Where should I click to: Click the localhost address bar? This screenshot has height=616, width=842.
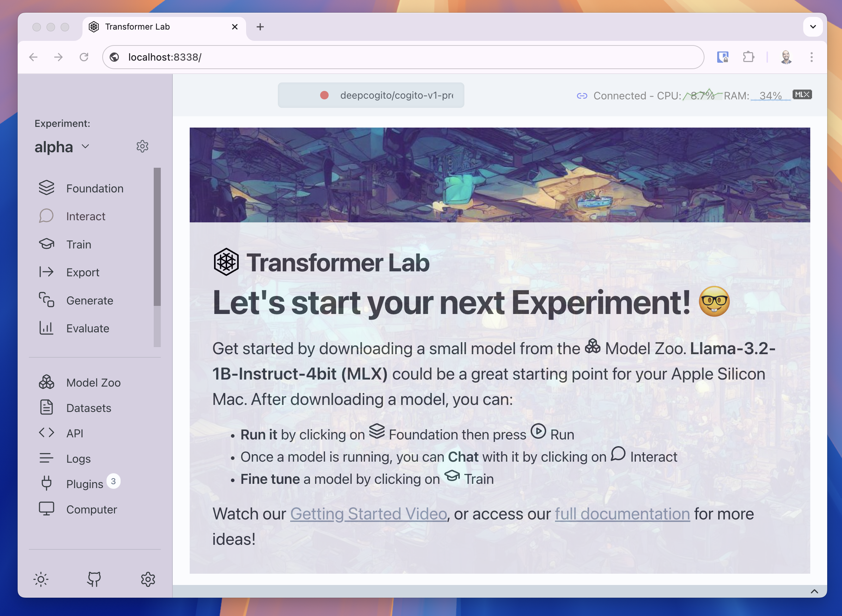pyautogui.click(x=165, y=57)
